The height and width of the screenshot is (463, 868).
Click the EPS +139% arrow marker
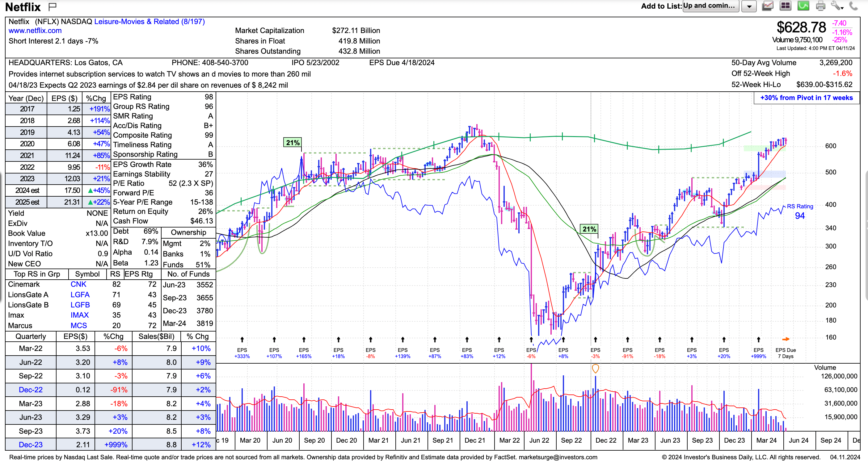(403, 340)
